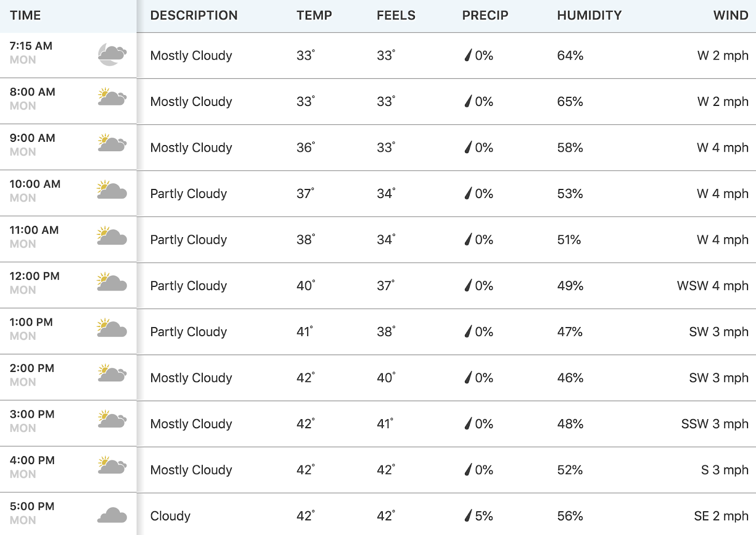Click the raindrop icon in 5% precip row
Image resolution: width=756 pixels, height=535 pixels.
click(468, 515)
